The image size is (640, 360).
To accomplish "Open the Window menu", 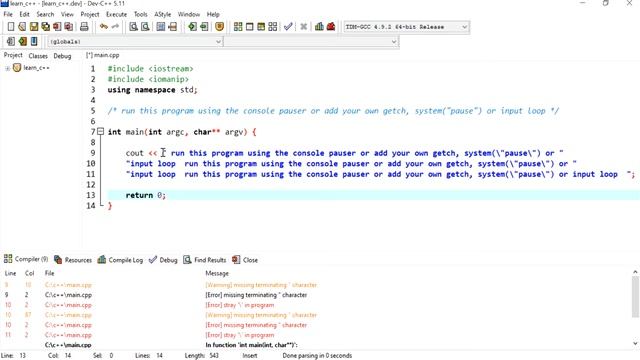I will coord(189,14).
